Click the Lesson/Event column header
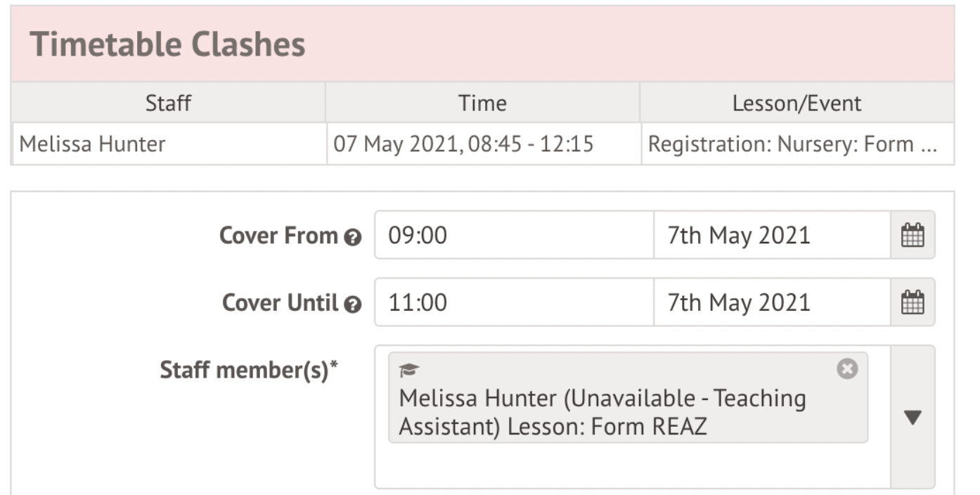Screen dimensions: 980x495 [797, 103]
